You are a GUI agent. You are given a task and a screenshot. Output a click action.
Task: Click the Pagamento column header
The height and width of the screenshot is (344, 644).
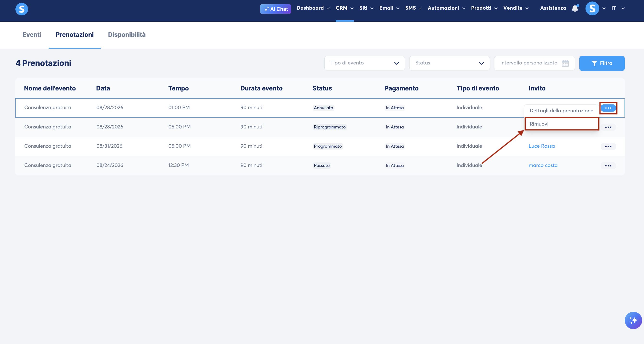pos(401,88)
